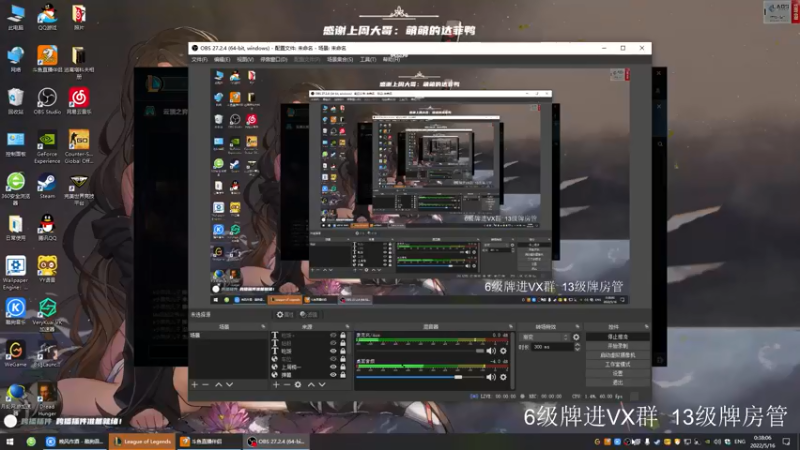Open the 桌面音频 gear settings in mixer

tap(503, 377)
